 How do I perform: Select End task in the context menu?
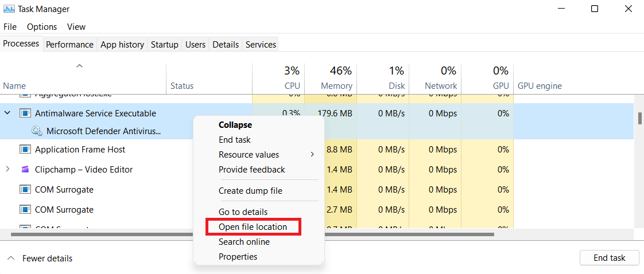(235, 140)
